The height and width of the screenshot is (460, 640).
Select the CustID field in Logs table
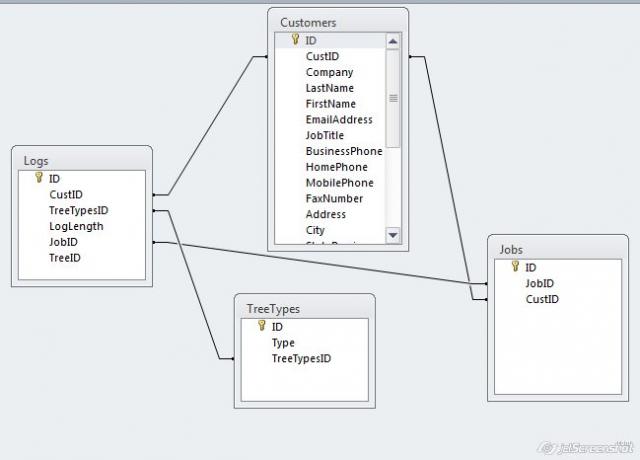tap(82, 194)
